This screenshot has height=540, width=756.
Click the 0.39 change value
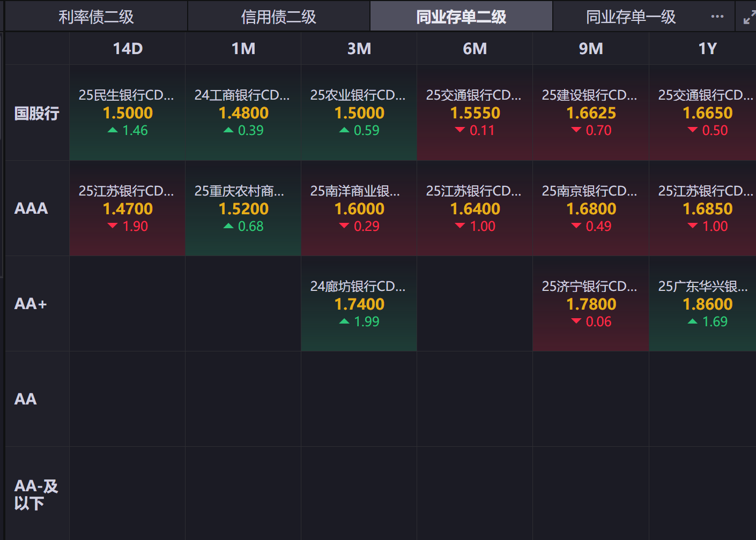point(251,130)
